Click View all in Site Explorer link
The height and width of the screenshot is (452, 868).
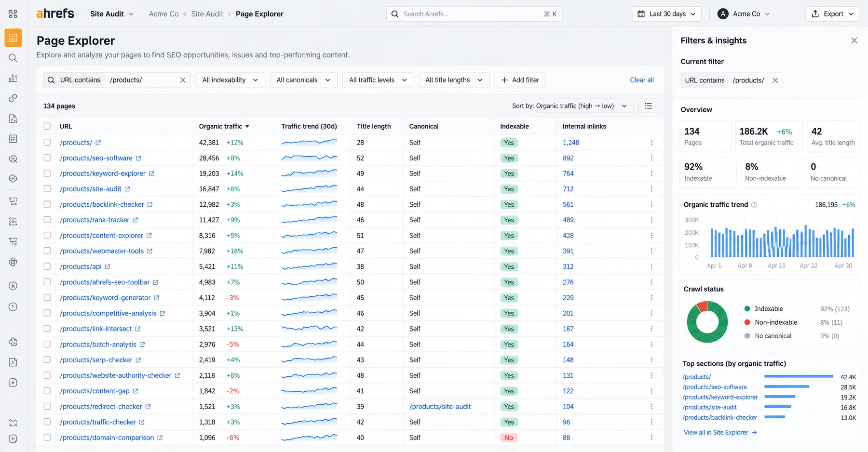tap(720, 432)
